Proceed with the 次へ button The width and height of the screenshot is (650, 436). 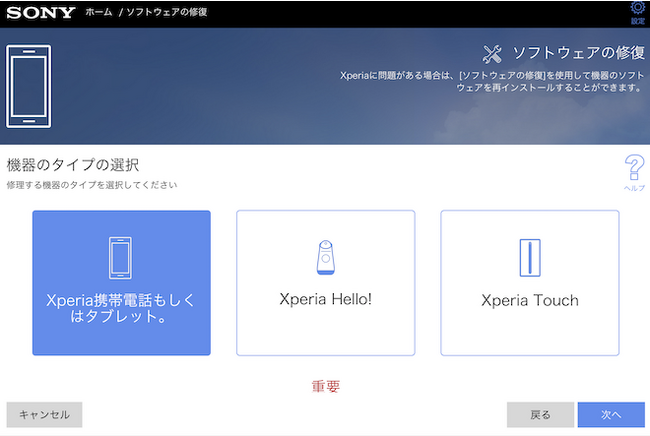(x=610, y=414)
